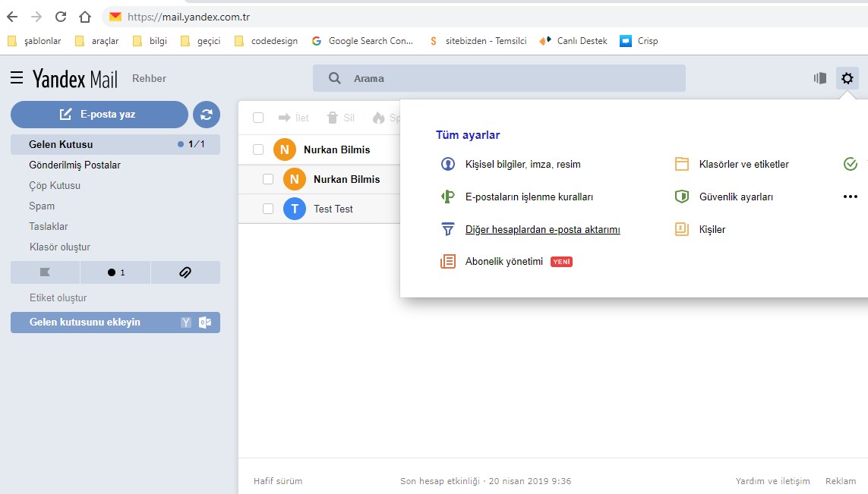The image size is (868, 494).
Task: Go to the browser home page icon
Action: 85,17
